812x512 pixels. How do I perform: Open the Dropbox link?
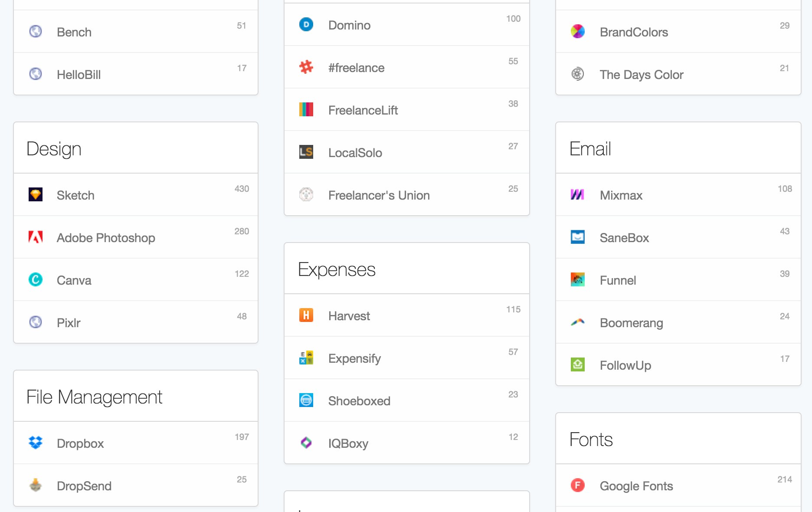point(80,443)
